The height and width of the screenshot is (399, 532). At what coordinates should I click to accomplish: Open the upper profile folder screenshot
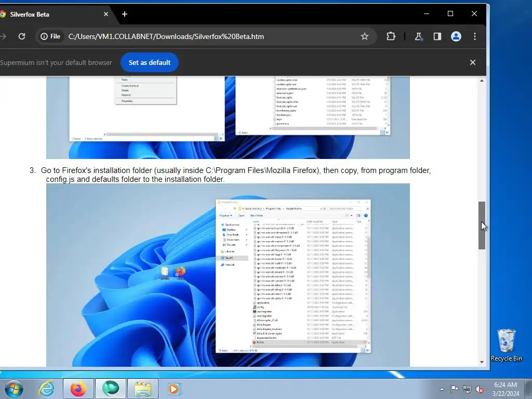pyautogui.click(x=228, y=117)
